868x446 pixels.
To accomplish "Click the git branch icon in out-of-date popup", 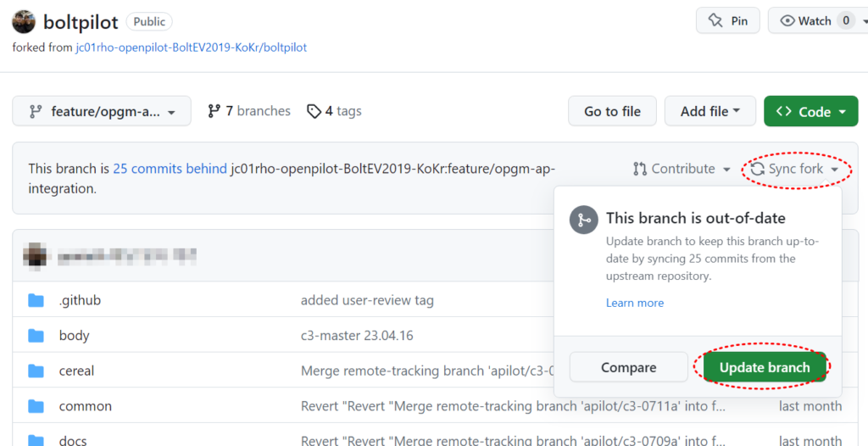I will tap(583, 220).
